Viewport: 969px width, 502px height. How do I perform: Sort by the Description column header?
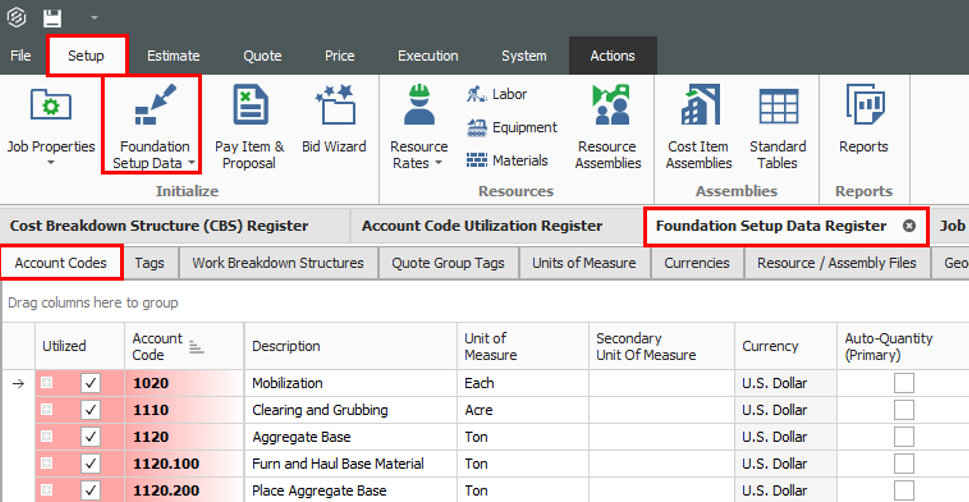tap(286, 346)
